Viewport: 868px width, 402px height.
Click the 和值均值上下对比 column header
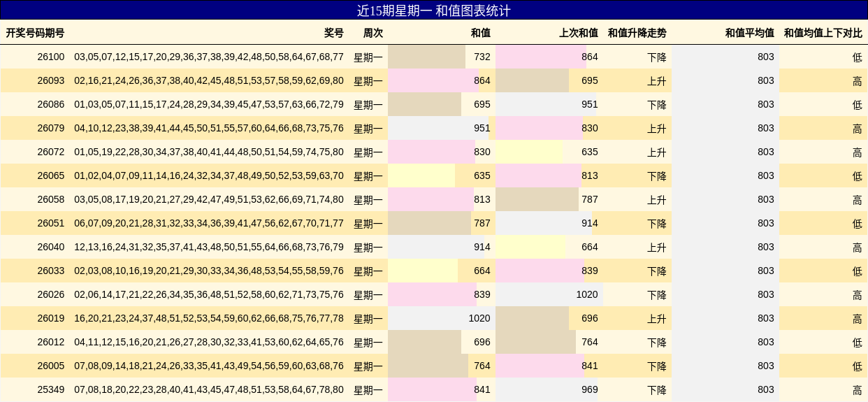823,33
